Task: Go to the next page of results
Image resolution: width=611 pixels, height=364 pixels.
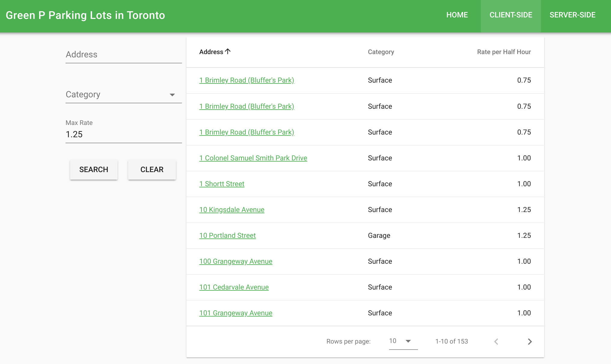Action: point(530,341)
